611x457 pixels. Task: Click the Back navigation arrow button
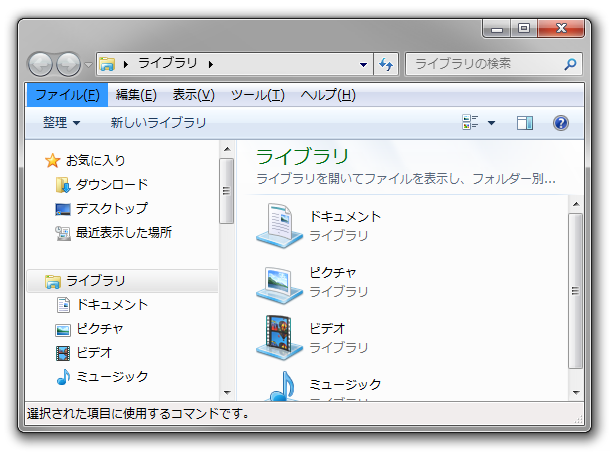pyautogui.click(x=40, y=64)
